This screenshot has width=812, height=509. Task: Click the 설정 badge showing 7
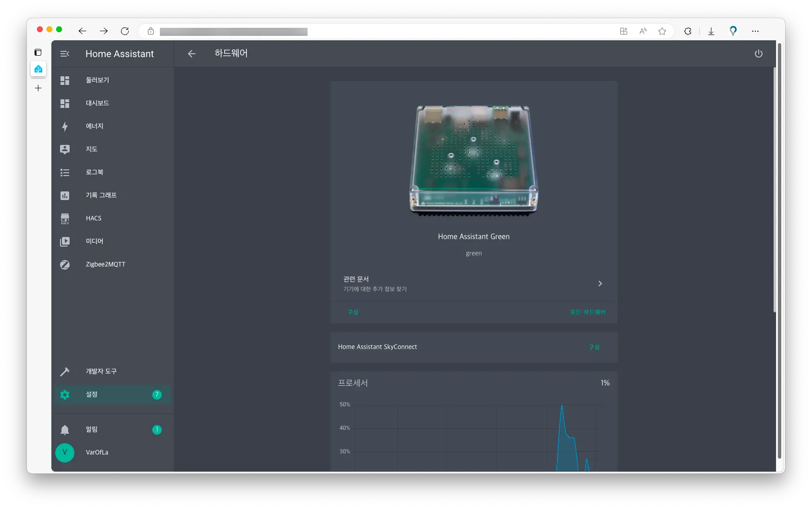[x=157, y=394]
